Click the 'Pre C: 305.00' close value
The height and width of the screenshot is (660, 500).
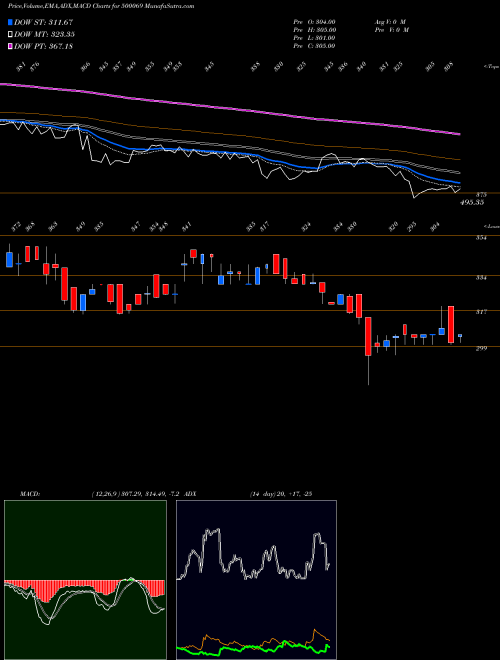coord(314,46)
